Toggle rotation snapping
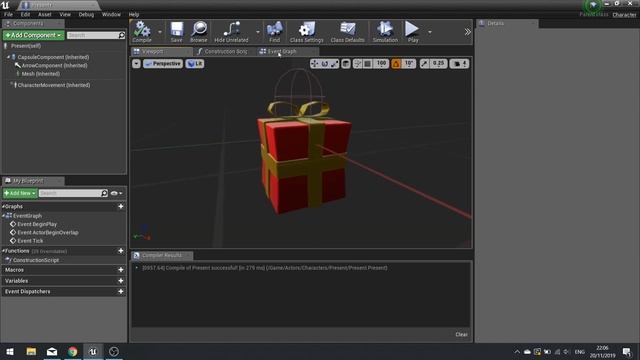The image size is (640, 360). [396, 64]
